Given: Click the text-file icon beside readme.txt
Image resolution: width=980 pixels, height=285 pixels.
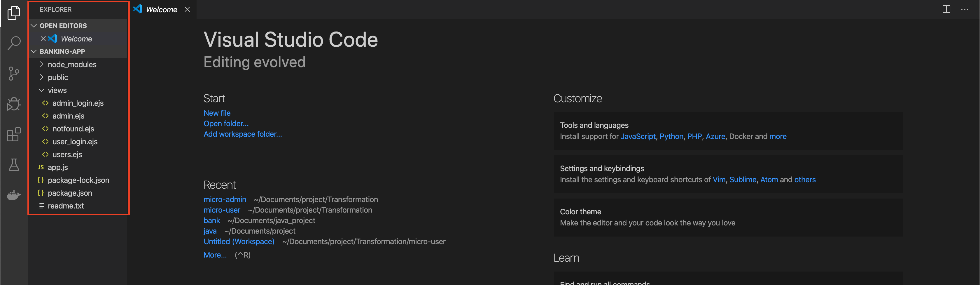Looking at the screenshot, I should (41, 206).
